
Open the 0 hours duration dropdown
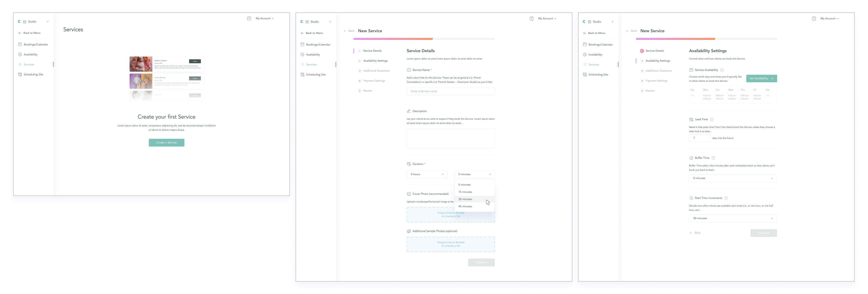pos(427,174)
